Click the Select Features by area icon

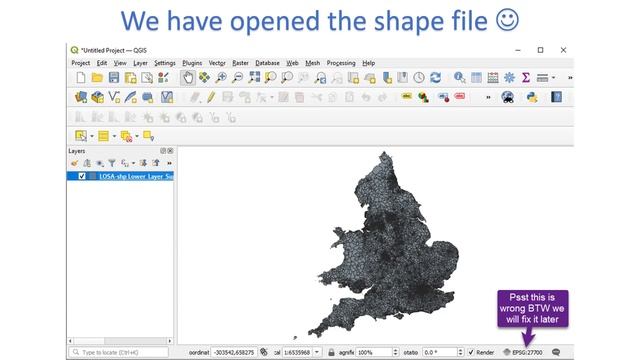(81, 136)
